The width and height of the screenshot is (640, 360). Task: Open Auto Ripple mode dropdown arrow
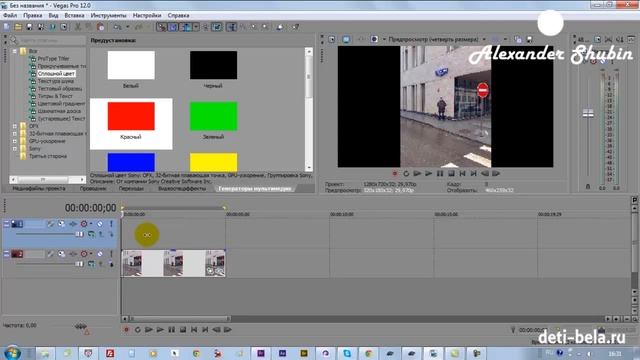pos(196,27)
